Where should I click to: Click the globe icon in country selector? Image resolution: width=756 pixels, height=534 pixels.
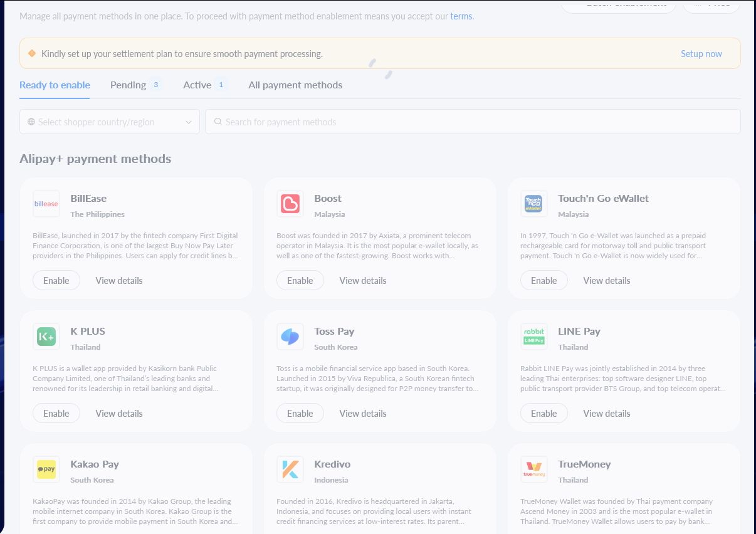click(31, 122)
